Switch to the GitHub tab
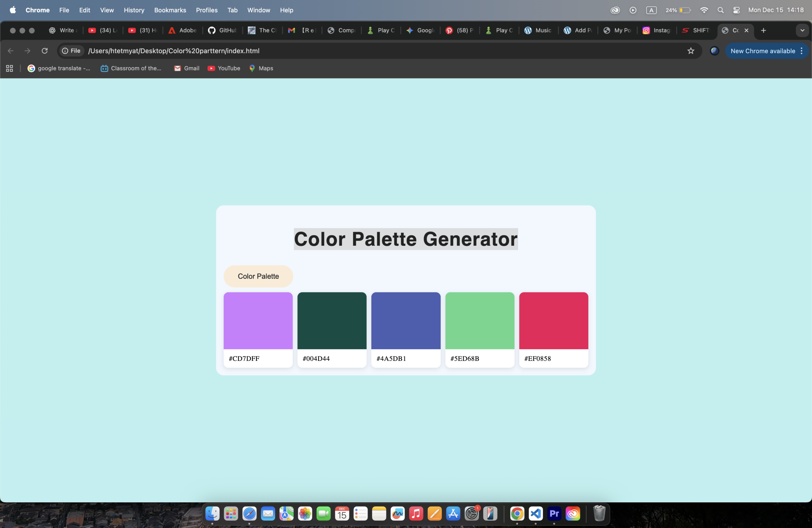 222,30
